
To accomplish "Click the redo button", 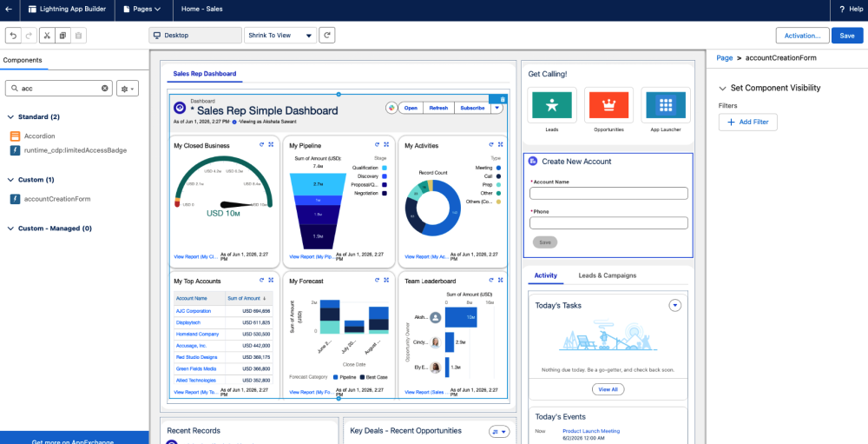I will [29, 36].
